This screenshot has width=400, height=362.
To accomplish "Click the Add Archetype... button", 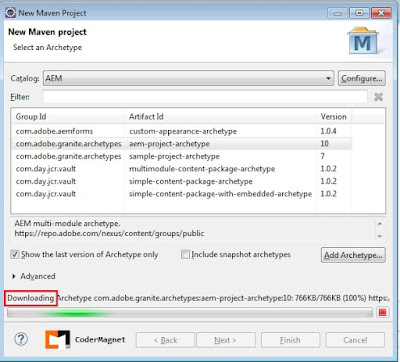I will click(x=353, y=255).
